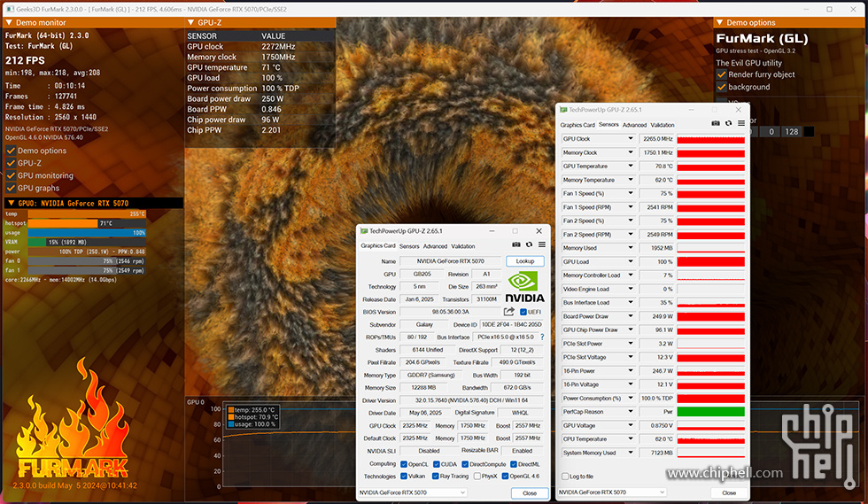Click the GPU Load red sensor graph
868x504 pixels.
tap(710, 261)
